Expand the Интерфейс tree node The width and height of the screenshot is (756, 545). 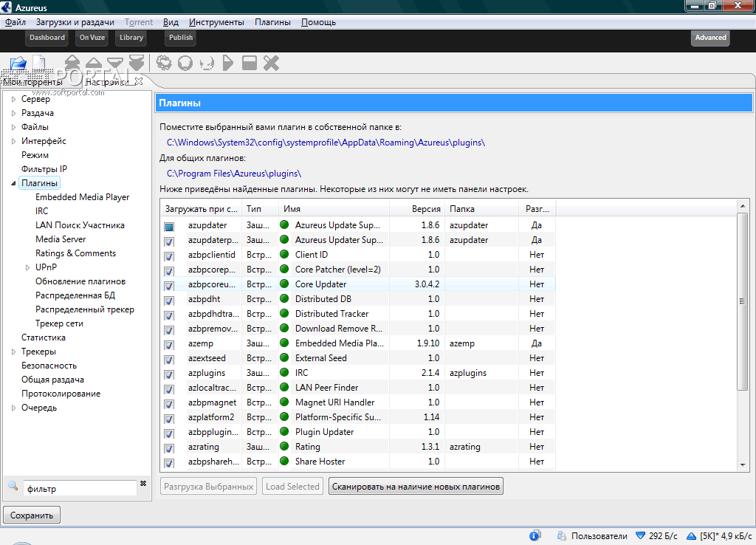click(13, 141)
